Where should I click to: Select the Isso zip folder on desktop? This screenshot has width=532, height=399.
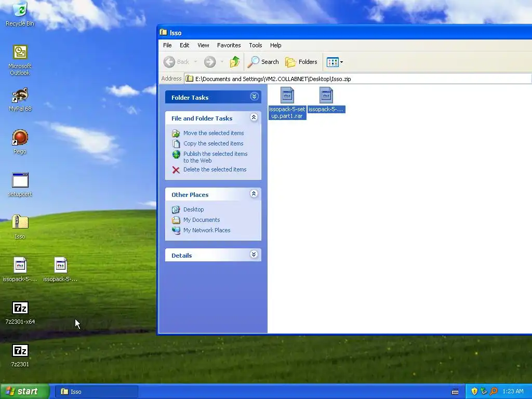pos(20,227)
